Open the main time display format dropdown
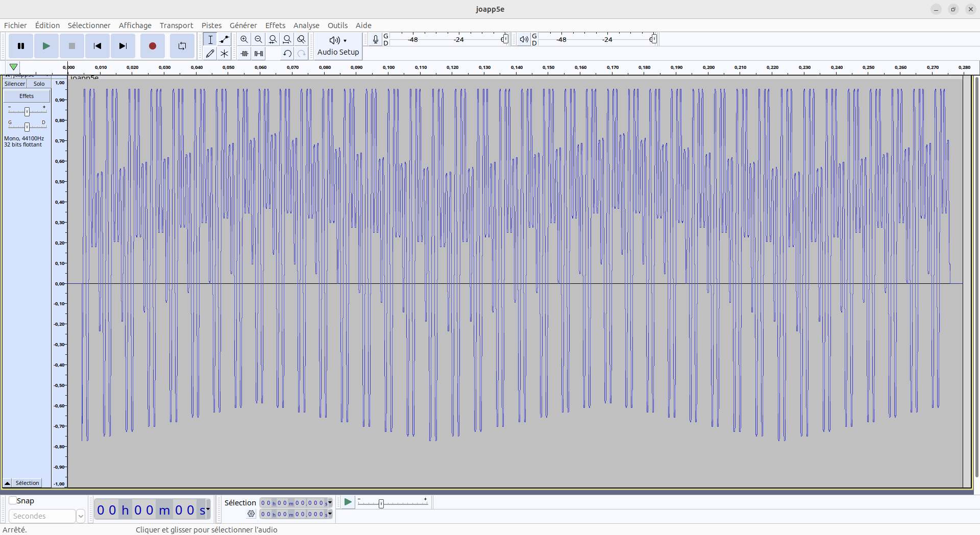This screenshot has width=980, height=535. (208, 509)
